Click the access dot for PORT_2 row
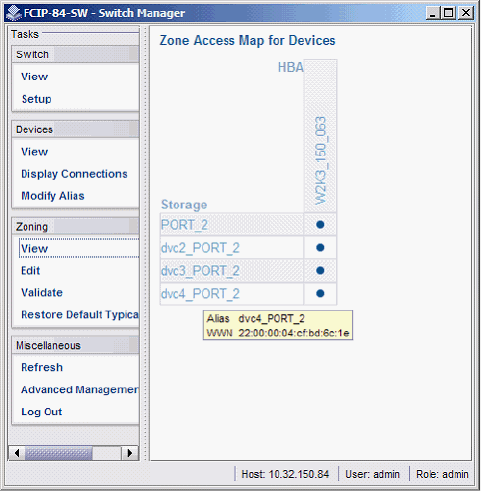Viewport: 481px width, 491px height. (320, 225)
